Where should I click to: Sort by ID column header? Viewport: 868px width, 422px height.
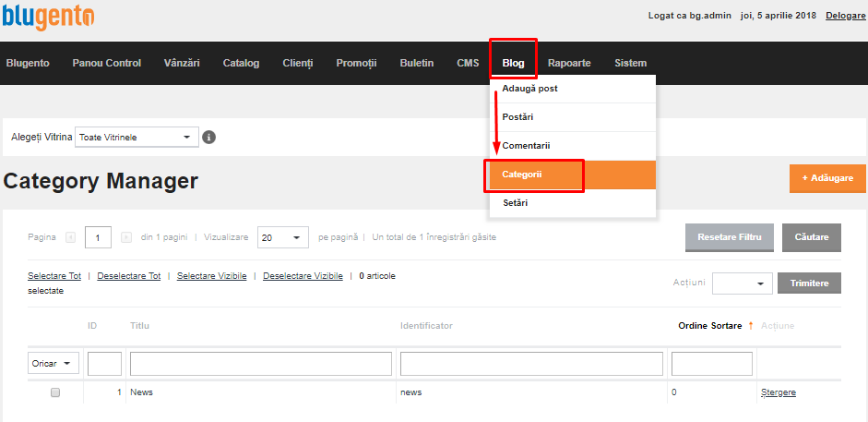pyautogui.click(x=92, y=326)
